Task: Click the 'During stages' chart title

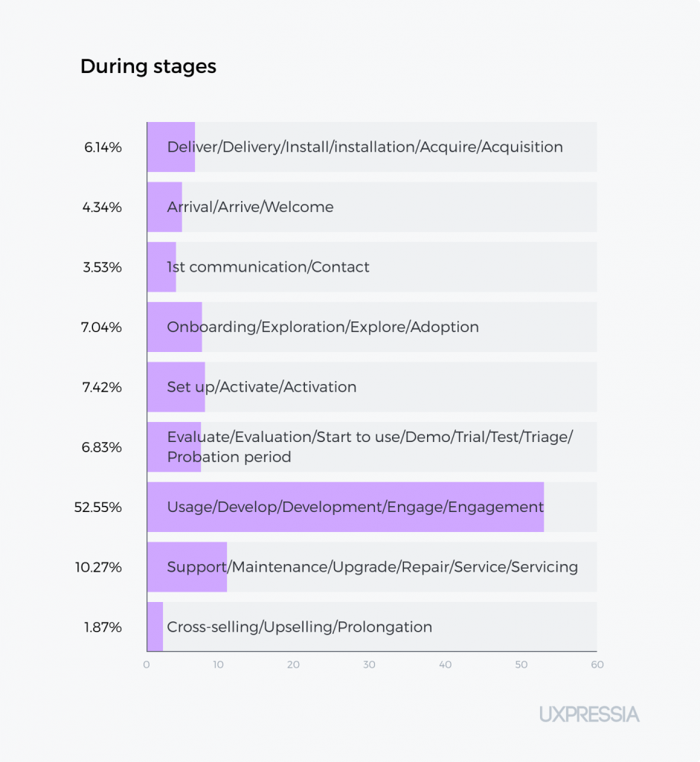Action: [x=148, y=66]
